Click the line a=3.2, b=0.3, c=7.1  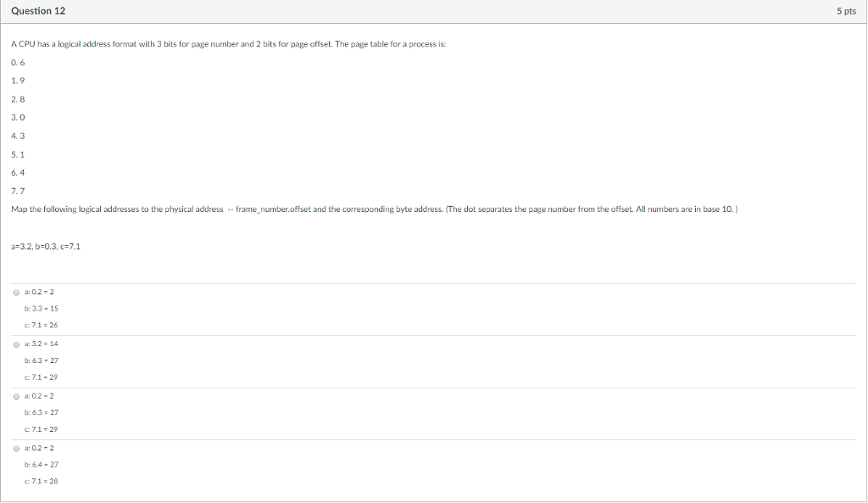click(x=46, y=246)
